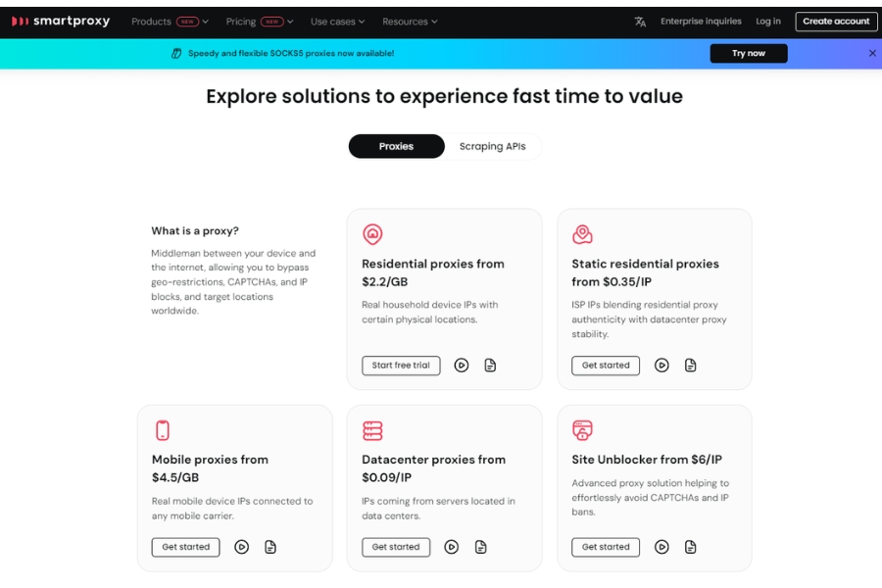Click the Site Unblocker lock icon

pyautogui.click(x=582, y=430)
